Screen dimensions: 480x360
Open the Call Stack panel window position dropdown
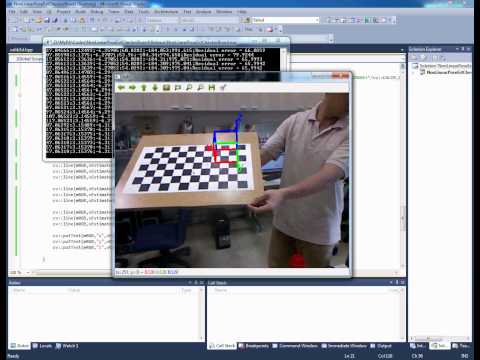click(x=391, y=283)
